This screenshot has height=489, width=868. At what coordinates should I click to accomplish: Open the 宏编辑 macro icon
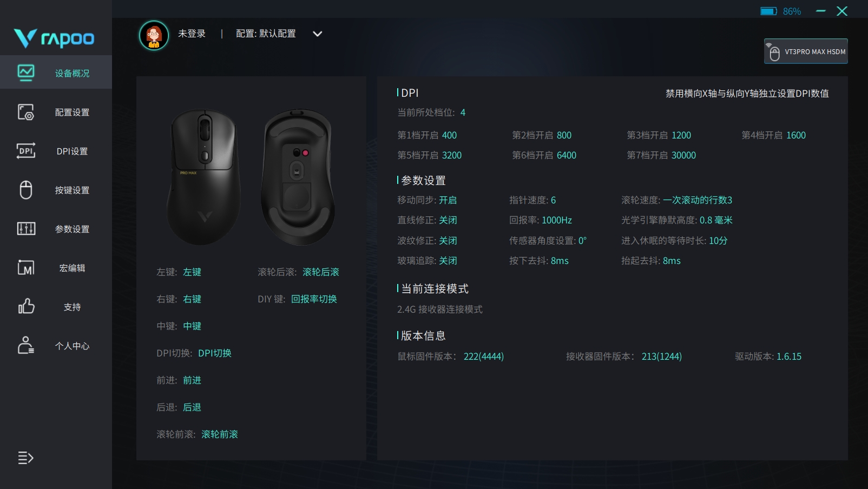point(26,268)
